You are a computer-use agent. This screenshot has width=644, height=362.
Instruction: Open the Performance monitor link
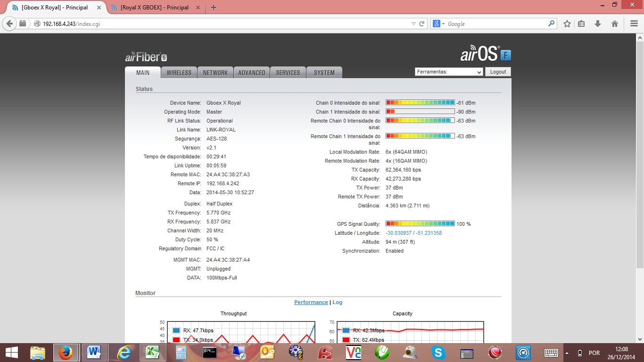pyautogui.click(x=311, y=302)
